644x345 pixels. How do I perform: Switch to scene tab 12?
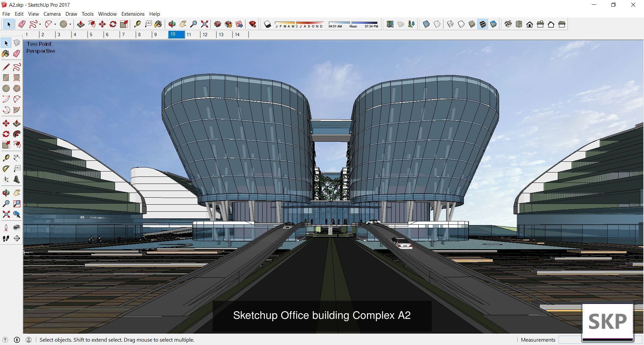208,34
